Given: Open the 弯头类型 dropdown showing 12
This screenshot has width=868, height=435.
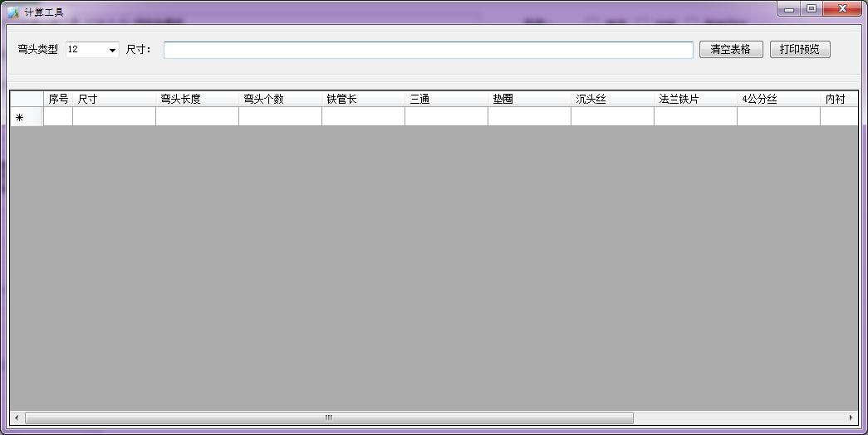Looking at the screenshot, I should point(92,50).
